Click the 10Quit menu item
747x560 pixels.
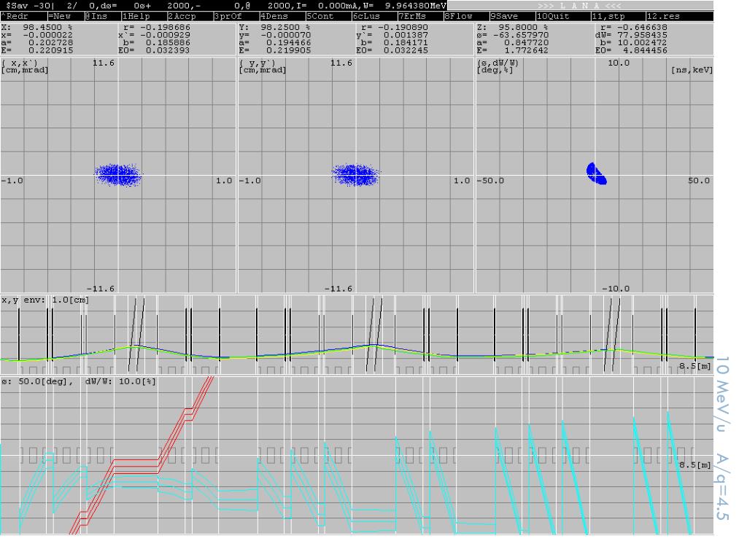[554, 16]
